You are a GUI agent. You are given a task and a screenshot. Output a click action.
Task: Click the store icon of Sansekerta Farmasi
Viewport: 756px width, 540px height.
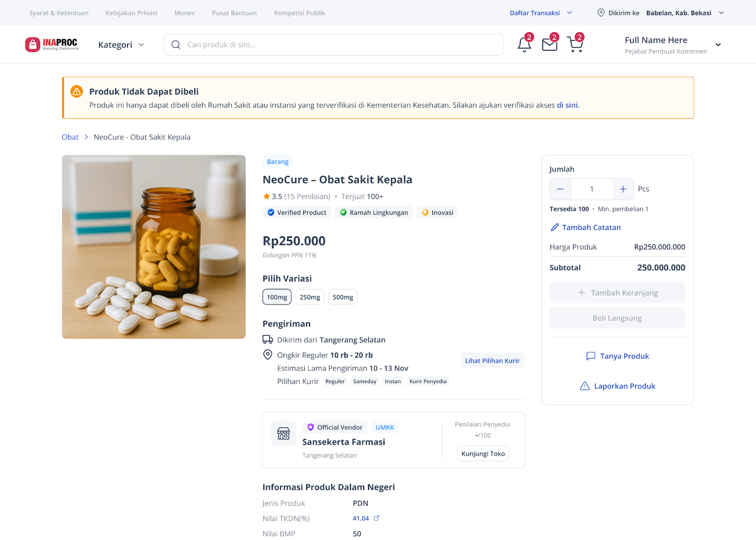point(283,433)
